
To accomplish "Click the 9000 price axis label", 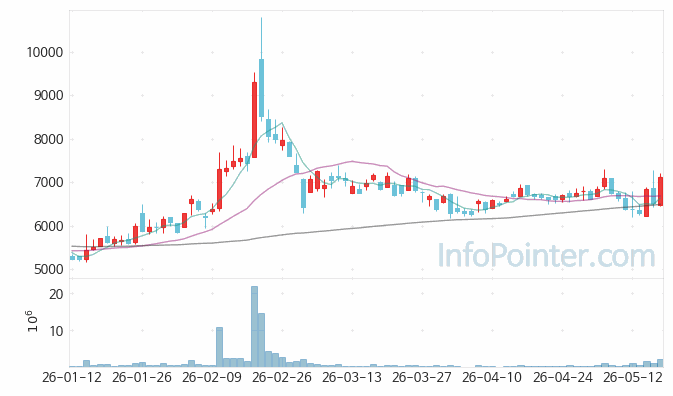I will point(49,96).
